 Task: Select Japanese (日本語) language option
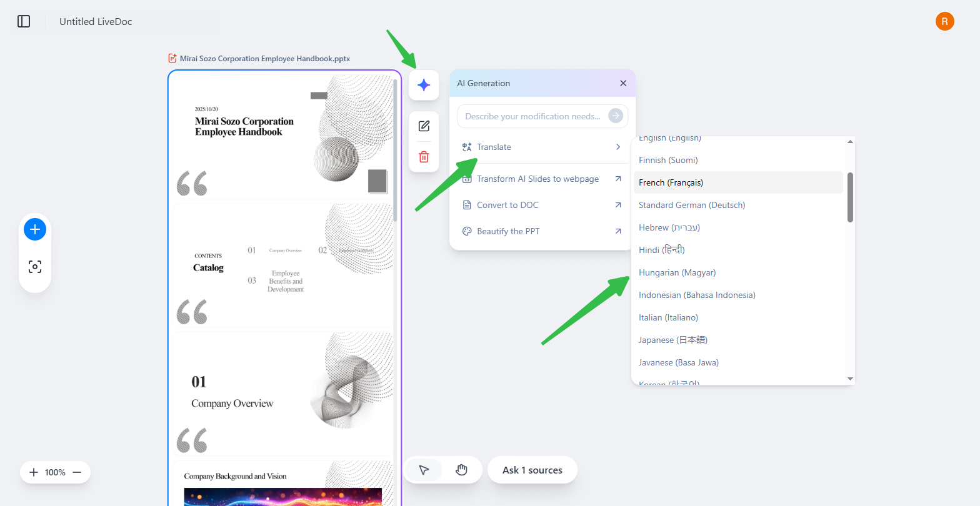tap(672, 340)
